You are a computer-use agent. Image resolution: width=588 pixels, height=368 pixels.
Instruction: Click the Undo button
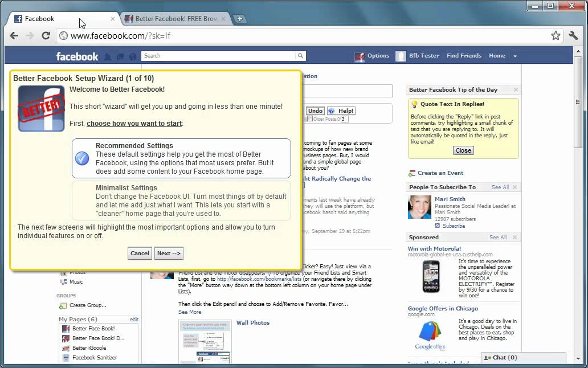tap(315, 111)
